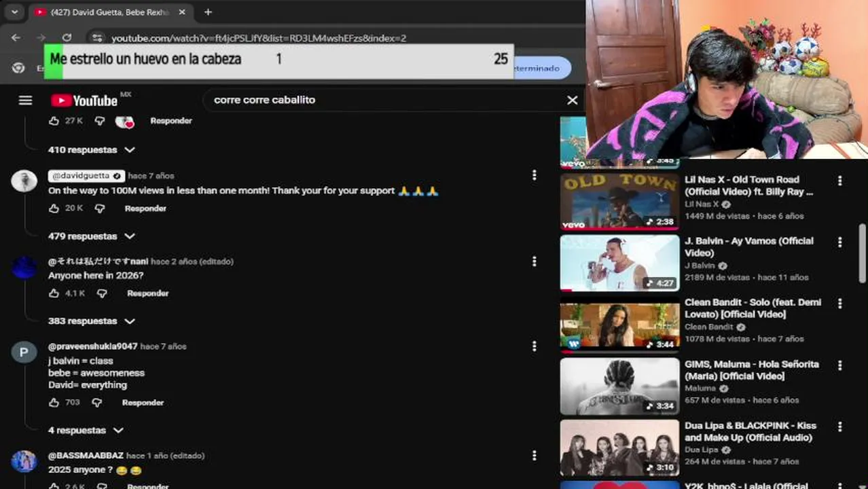Expand the 383 respuestas thread

click(92, 321)
